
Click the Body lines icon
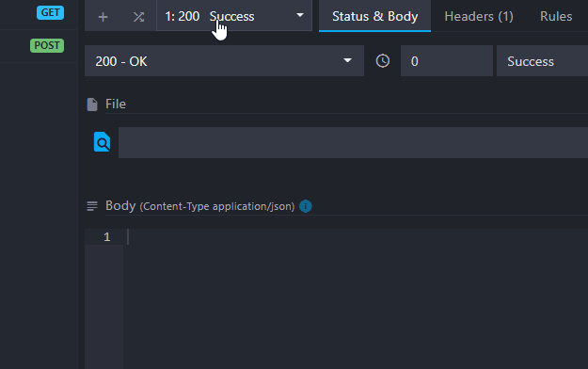click(92, 206)
